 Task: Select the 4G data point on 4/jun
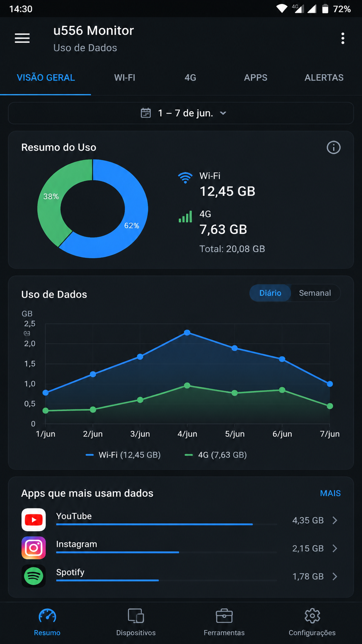pos(187,386)
